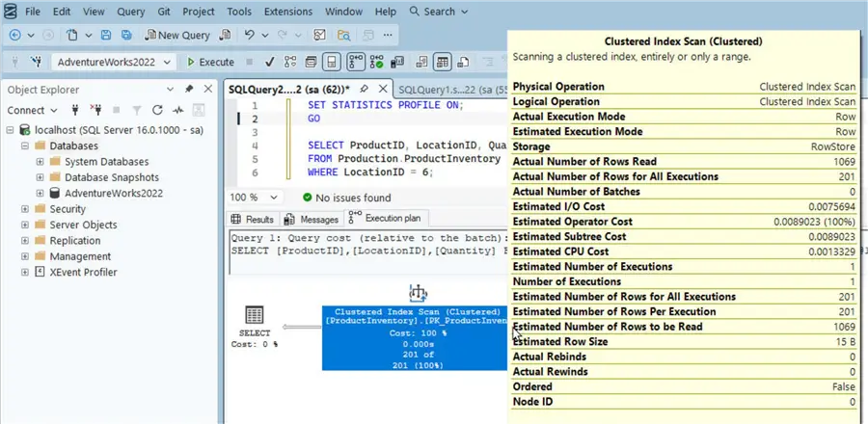Expand the Security folder

(x=25, y=209)
